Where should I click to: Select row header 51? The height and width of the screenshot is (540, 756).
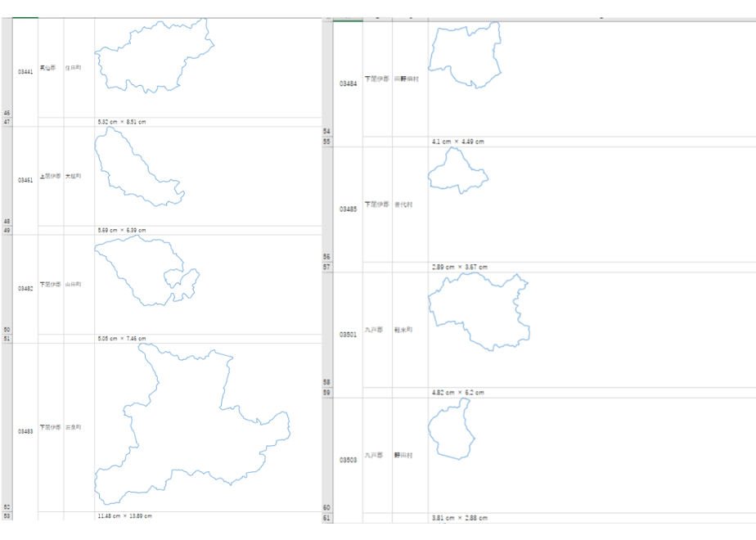point(7,339)
